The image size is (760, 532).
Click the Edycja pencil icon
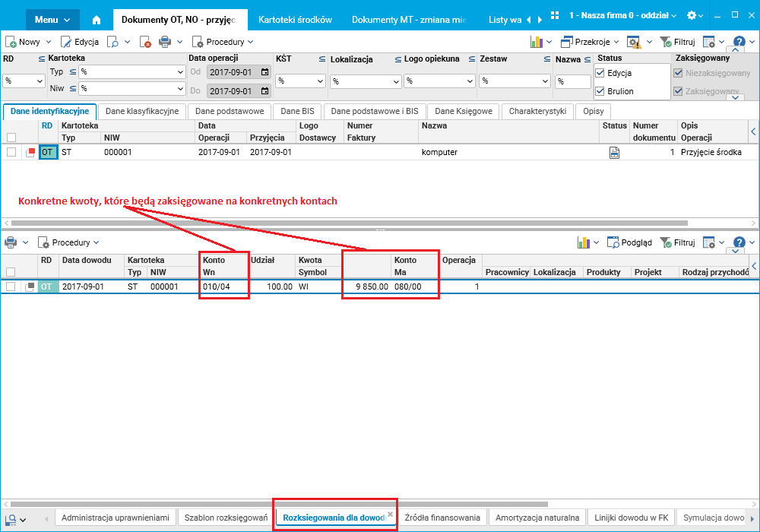point(66,42)
